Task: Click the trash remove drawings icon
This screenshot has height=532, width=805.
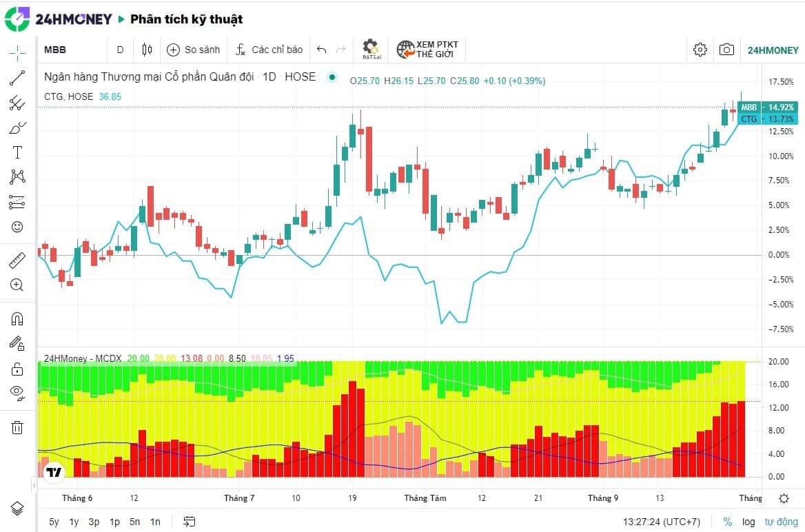Action: tap(17, 427)
